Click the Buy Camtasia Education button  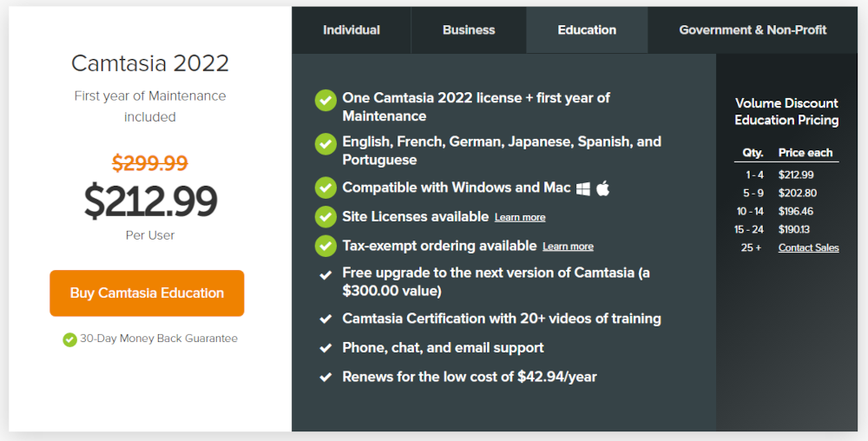tap(147, 293)
